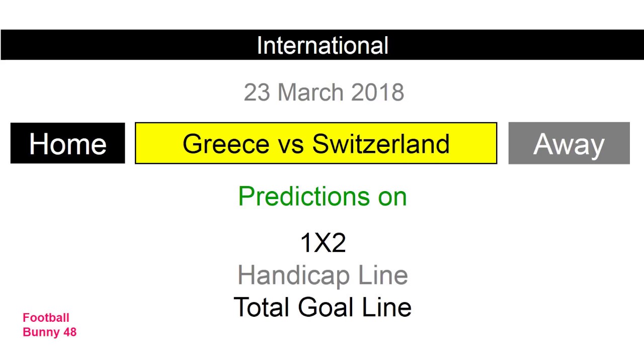Click the green Predictions on heading

click(x=322, y=196)
